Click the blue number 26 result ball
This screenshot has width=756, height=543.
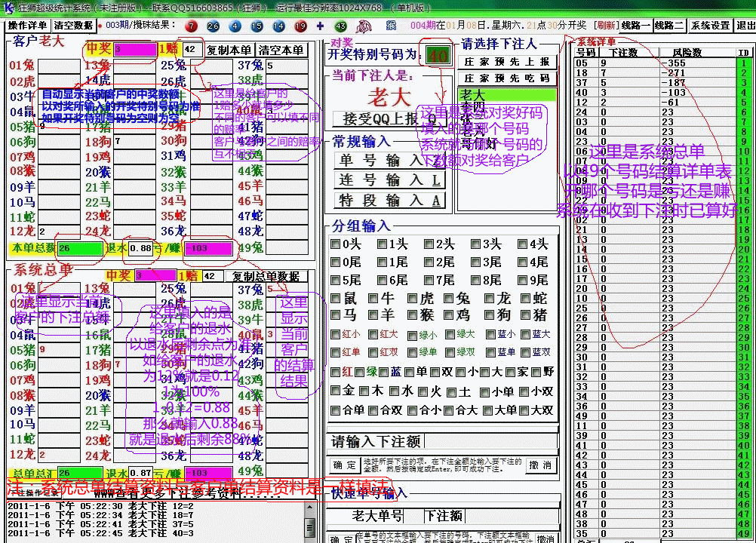[213, 26]
